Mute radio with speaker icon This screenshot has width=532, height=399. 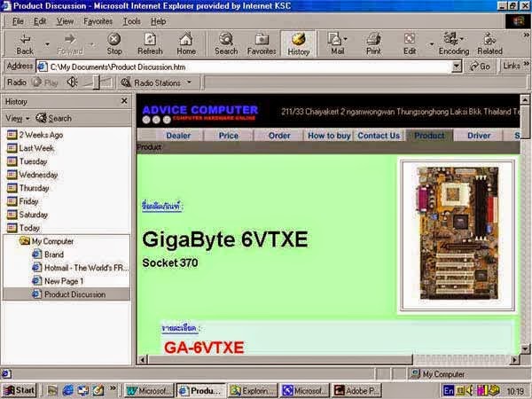[72, 82]
